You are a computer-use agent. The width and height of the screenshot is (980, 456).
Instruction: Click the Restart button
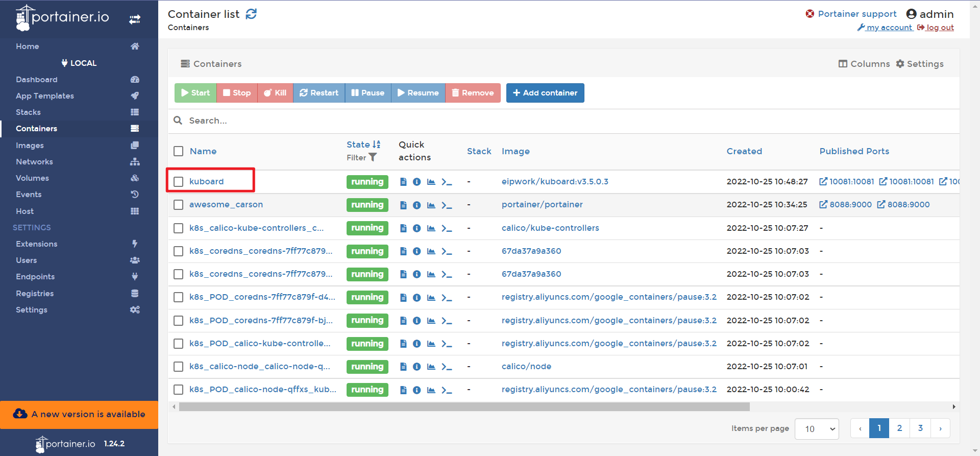[x=319, y=93]
